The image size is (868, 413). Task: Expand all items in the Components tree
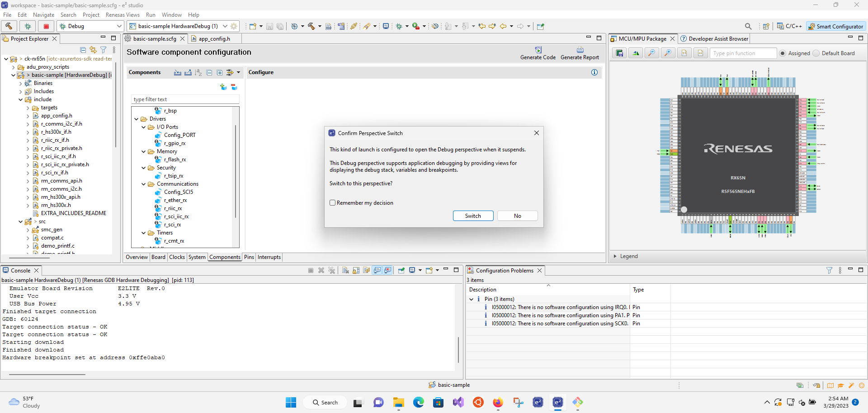point(220,72)
